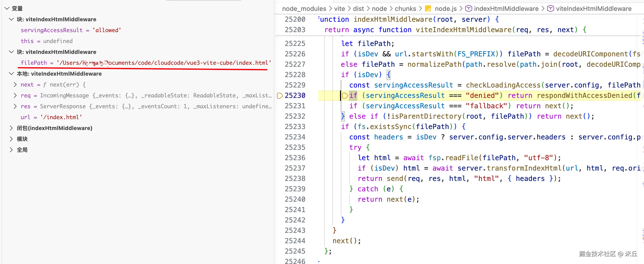The width and height of the screenshot is (644, 264).
Task: Select the servingAccessResult = 'allowed' variable
Action: 71,30
